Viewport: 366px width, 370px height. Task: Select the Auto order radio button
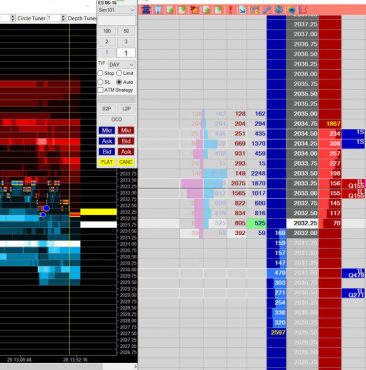(119, 82)
